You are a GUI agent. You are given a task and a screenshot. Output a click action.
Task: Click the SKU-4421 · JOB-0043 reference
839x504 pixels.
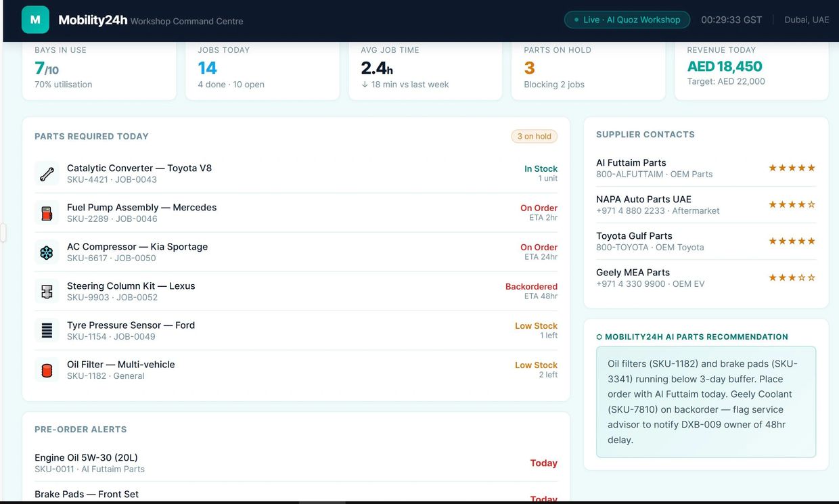tap(112, 179)
